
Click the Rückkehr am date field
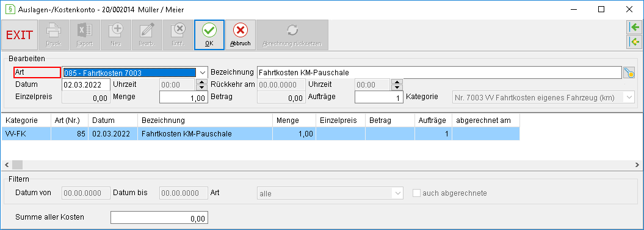[x=281, y=85]
